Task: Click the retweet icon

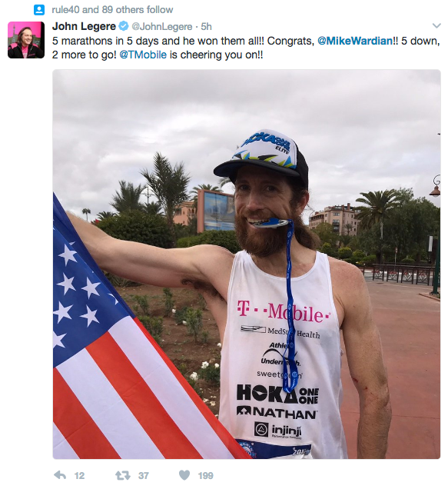Action: (123, 475)
